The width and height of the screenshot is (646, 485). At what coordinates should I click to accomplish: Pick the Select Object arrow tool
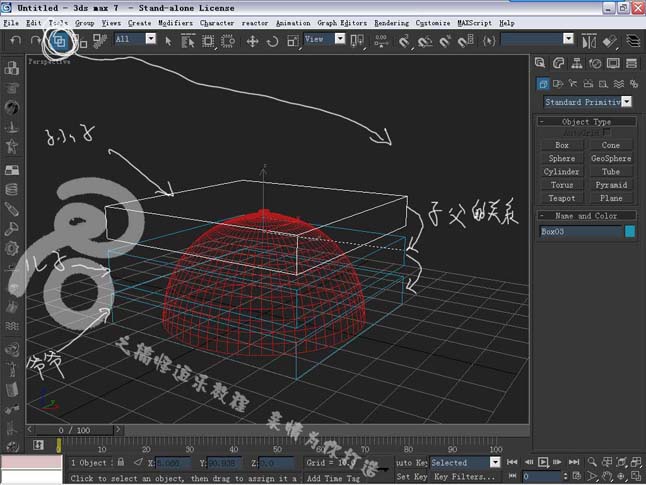168,41
